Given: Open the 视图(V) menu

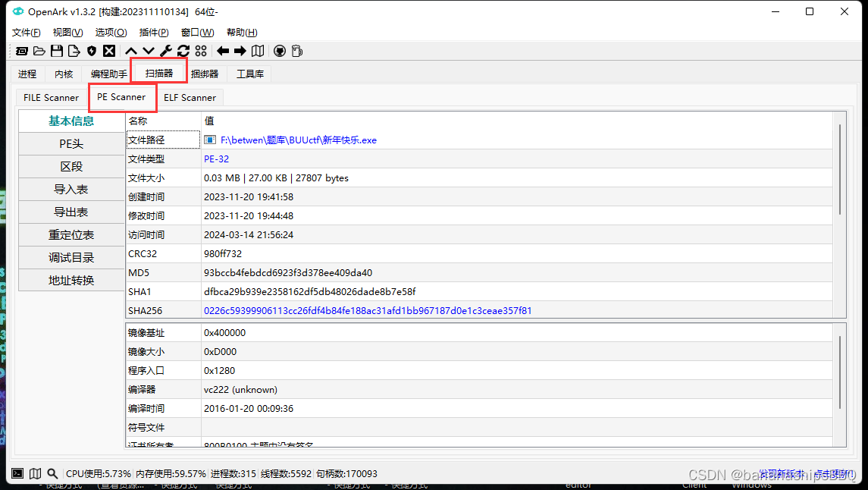Looking at the screenshot, I should [67, 32].
